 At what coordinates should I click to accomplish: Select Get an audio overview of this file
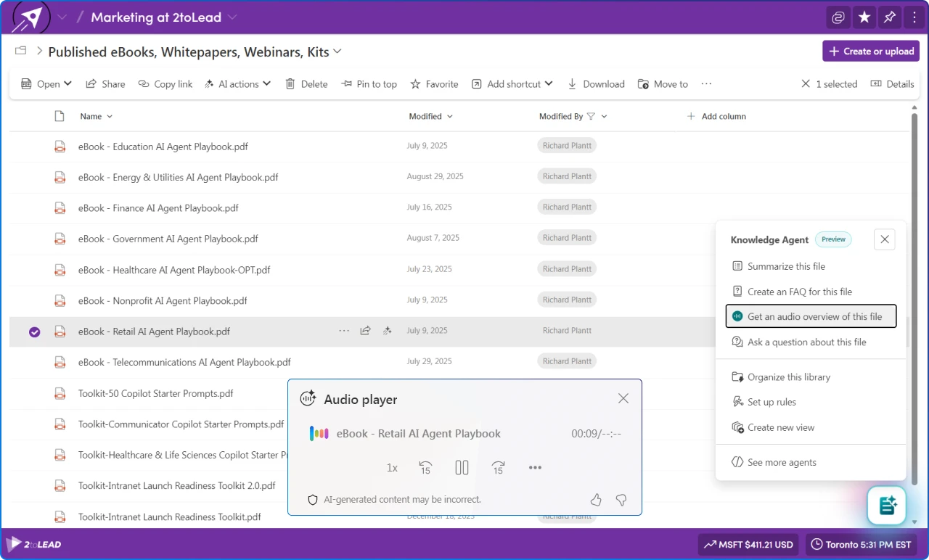(x=811, y=316)
